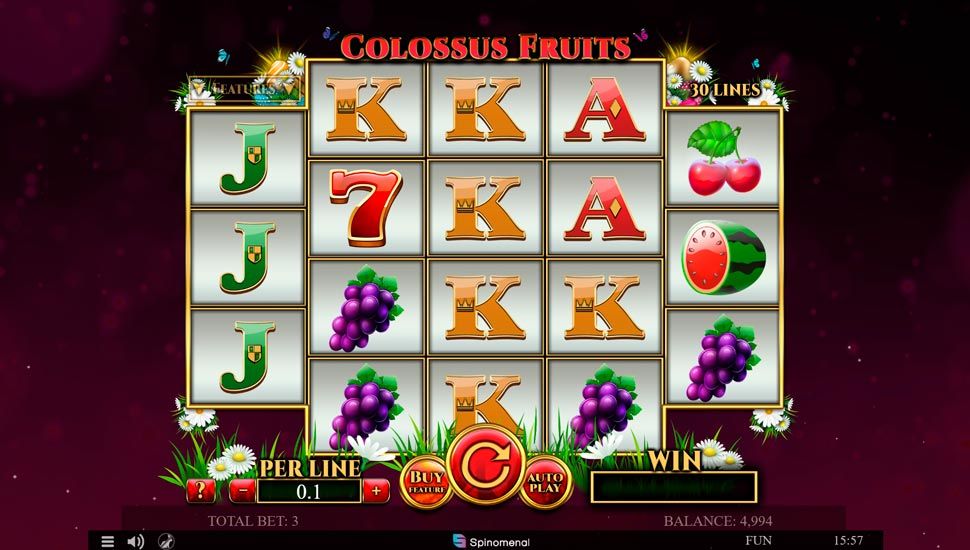Select the per line bet value field
The width and height of the screenshot is (970, 550).
309,492
